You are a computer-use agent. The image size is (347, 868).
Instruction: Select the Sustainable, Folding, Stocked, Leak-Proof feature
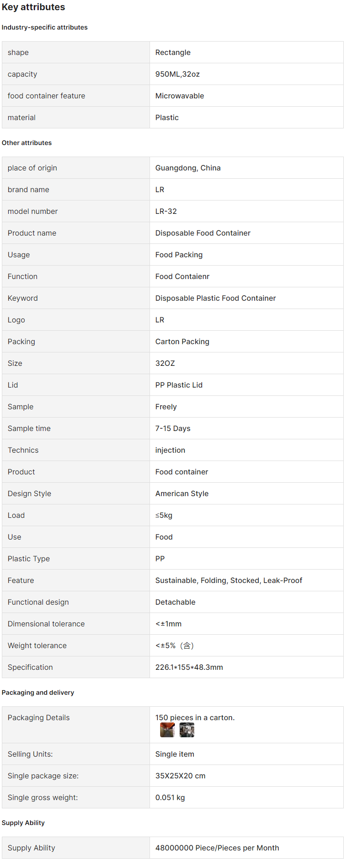(x=229, y=580)
